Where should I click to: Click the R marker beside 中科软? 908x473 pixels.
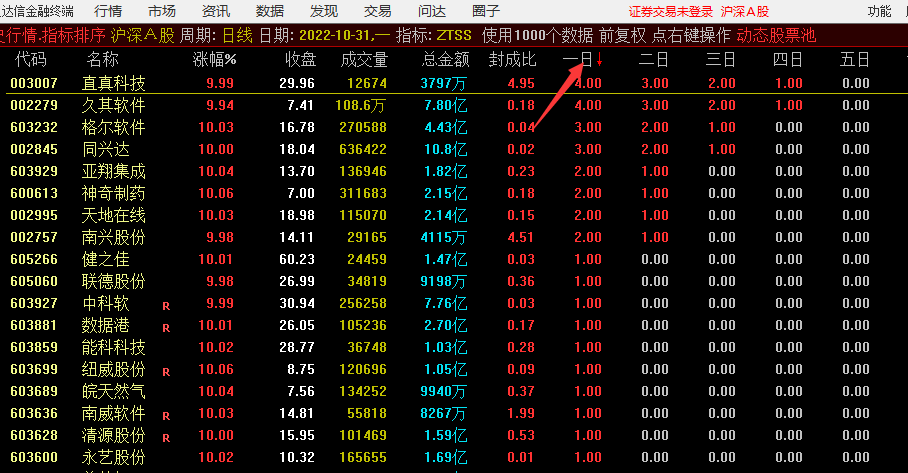[x=166, y=306]
